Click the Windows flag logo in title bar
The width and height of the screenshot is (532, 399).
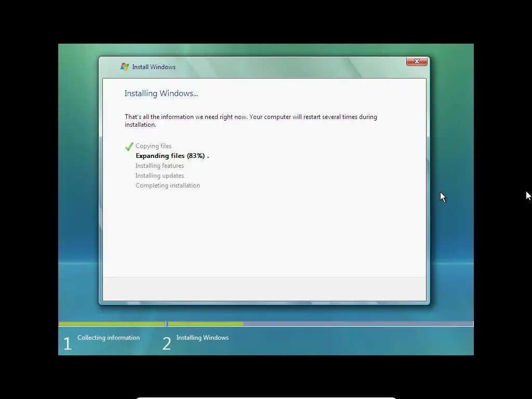(x=125, y=67)
